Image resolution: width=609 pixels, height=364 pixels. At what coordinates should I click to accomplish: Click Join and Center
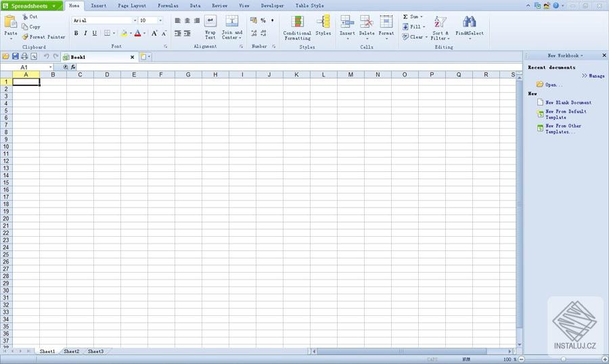pyautogui.click(x=232, y=27)
